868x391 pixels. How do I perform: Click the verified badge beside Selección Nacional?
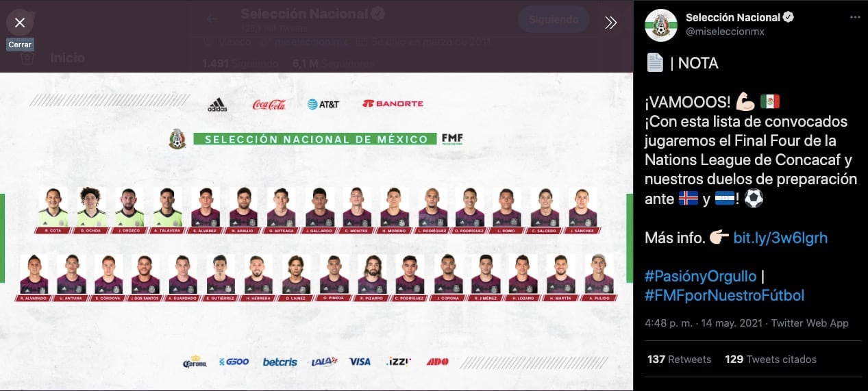click(789, 18)
